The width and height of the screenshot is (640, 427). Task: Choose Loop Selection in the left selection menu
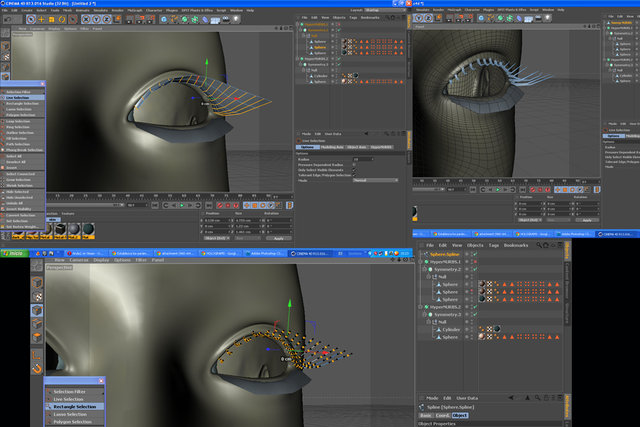pyautogui.click(x=18, y=121)
